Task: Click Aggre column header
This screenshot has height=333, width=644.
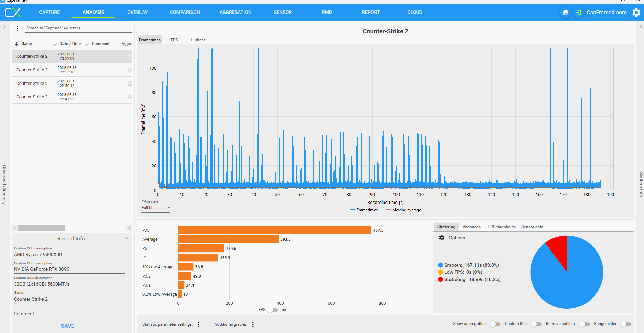Action: [127, 44]
